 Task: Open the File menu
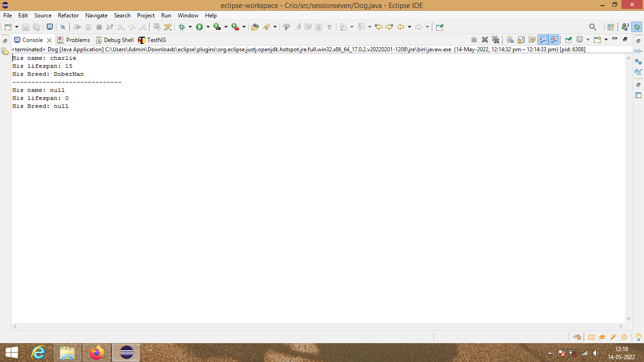[8, 16]
